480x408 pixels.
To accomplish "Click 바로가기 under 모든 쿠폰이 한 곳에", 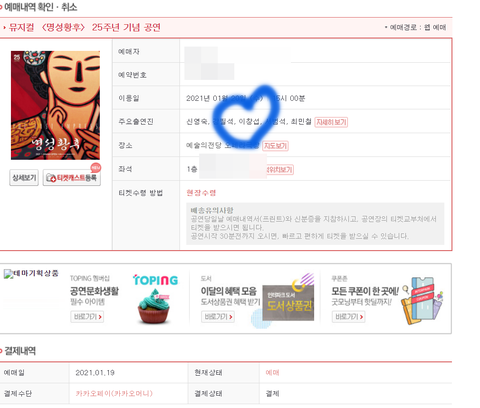I will (x=348, y=317).
